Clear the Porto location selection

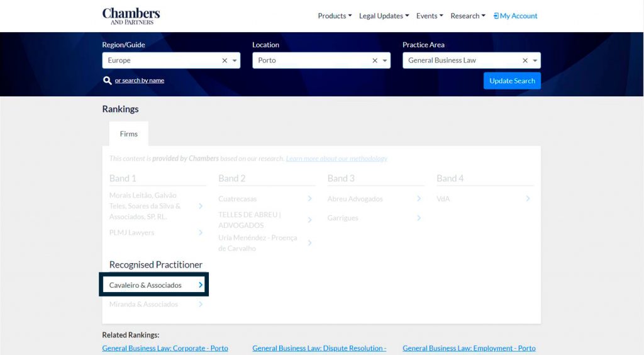click(375, 60)
